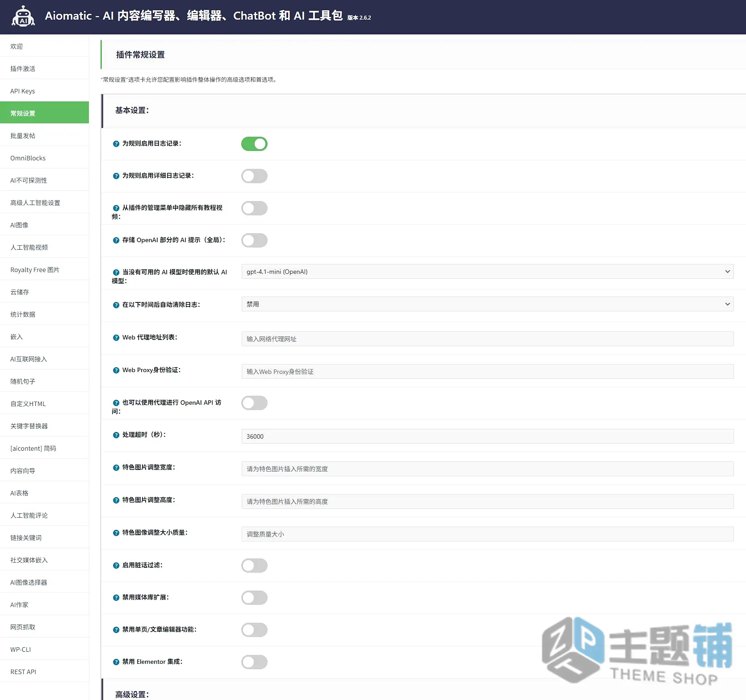Screen dimensions: 746x700
Task: Click help icon for 禁用媒体库扩展
Action: [x=116, y=598]
